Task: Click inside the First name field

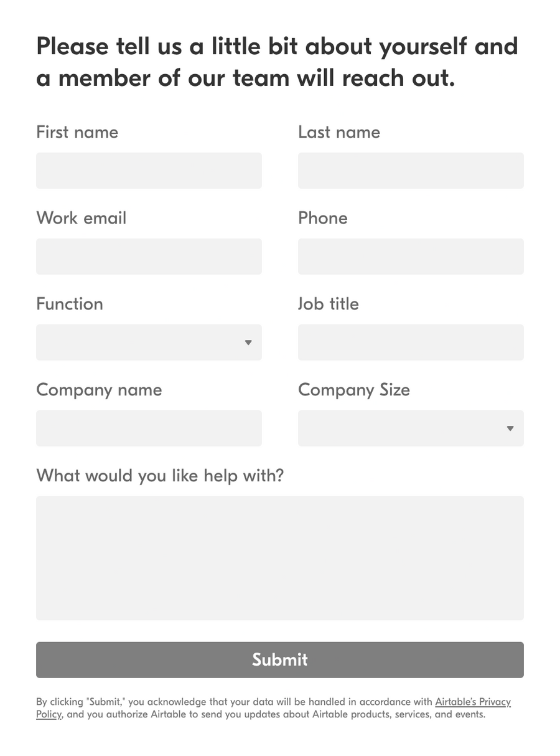Action: [149, 171]
